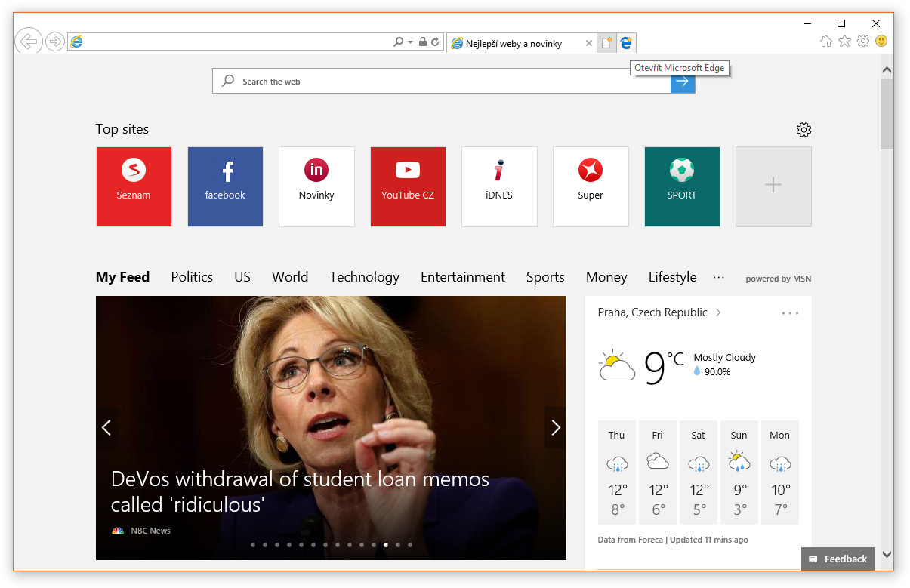910x588 pixels.
Task: Click the Sun forecast column
Action: click(x=739, y=473)
